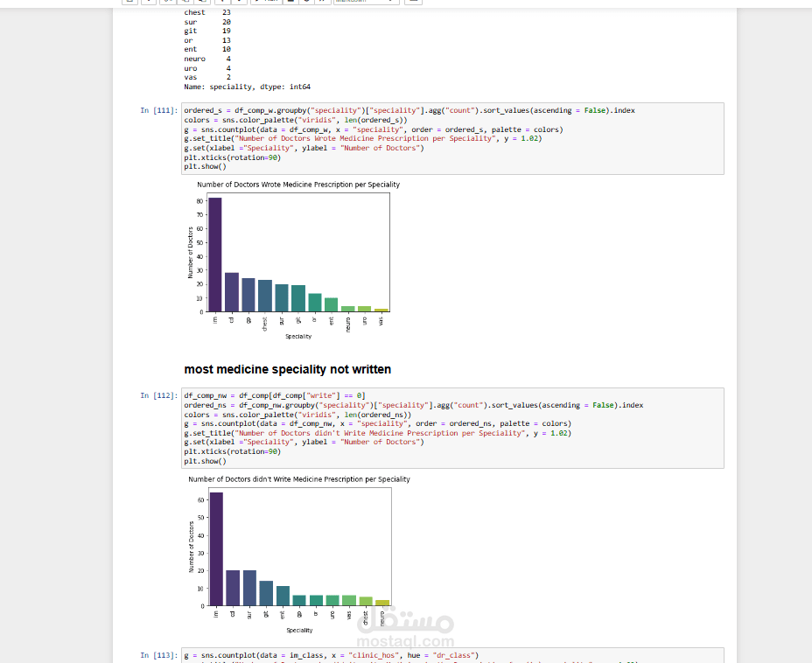Click output row 'neuro 4'
812x663 pixels.
(207, 59)
